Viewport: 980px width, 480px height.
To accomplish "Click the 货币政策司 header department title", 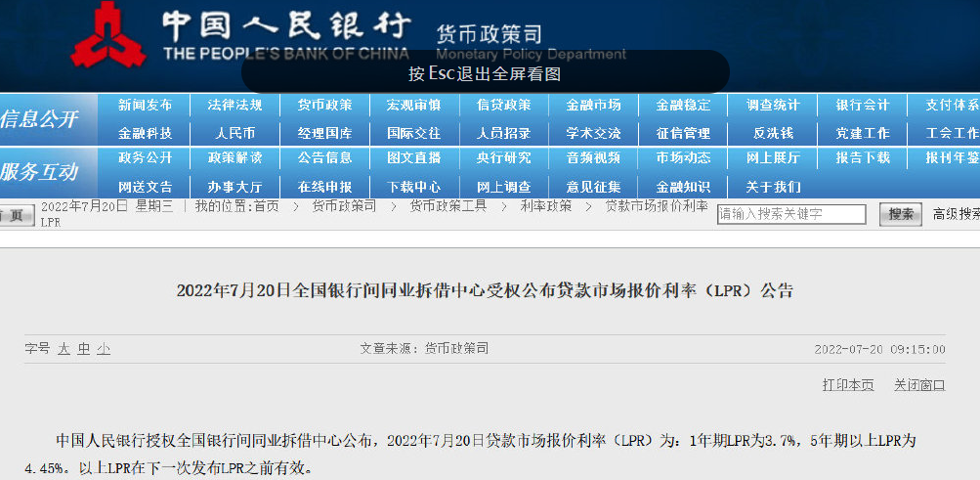I will [x=489, y=34].
